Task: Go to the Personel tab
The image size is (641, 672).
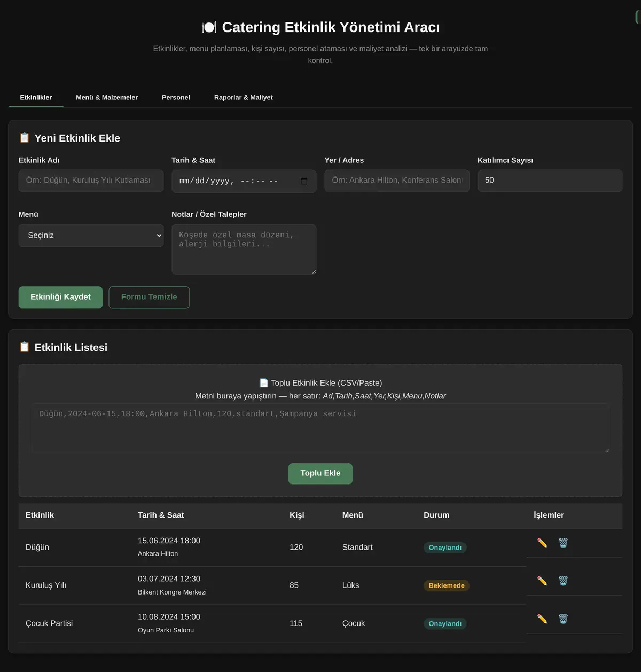Action: point(176,98)
